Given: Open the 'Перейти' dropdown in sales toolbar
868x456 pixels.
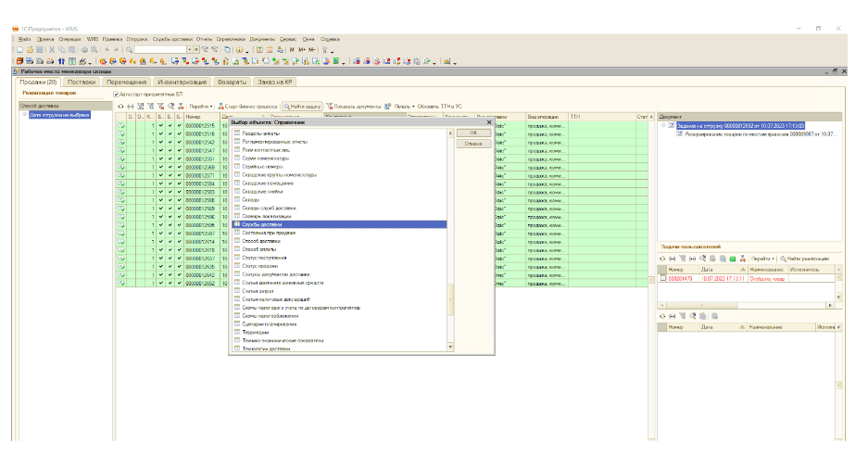Looking at the screenshot, I should point(201,107).
